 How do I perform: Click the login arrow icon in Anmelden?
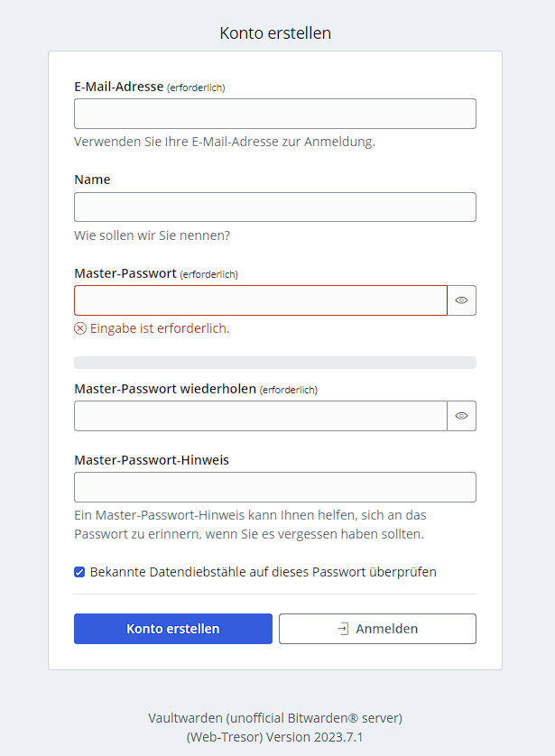pyautogui.click(x=343, y=629)
